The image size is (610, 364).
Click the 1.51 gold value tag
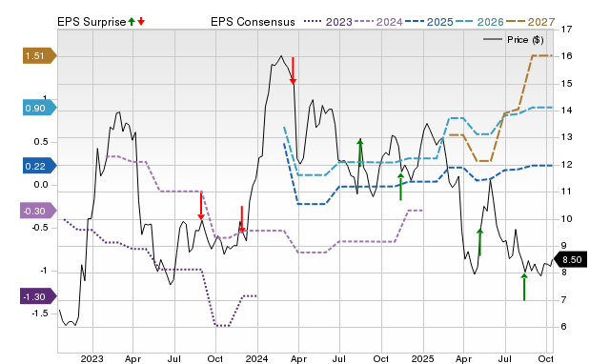coord(40,56)
